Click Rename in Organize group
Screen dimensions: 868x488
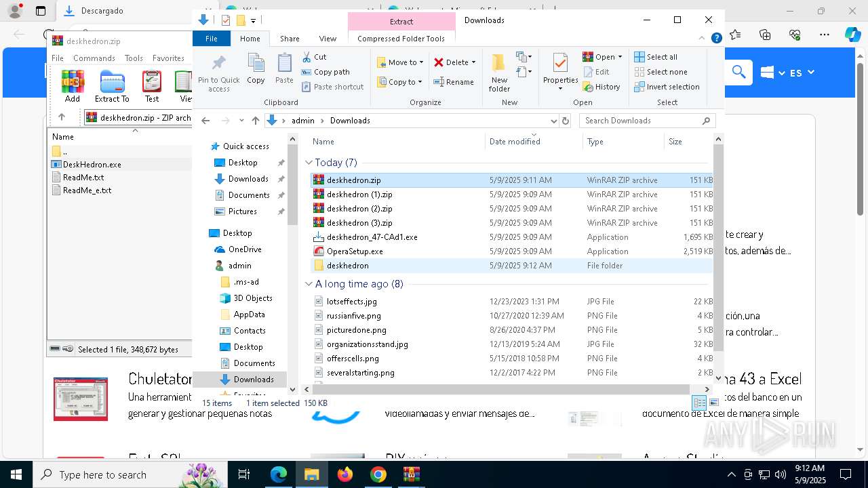454,82
